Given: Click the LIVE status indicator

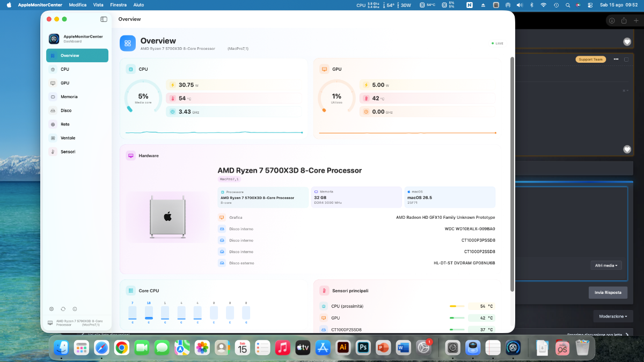Looking at the screenshot, I should point(497,43).
